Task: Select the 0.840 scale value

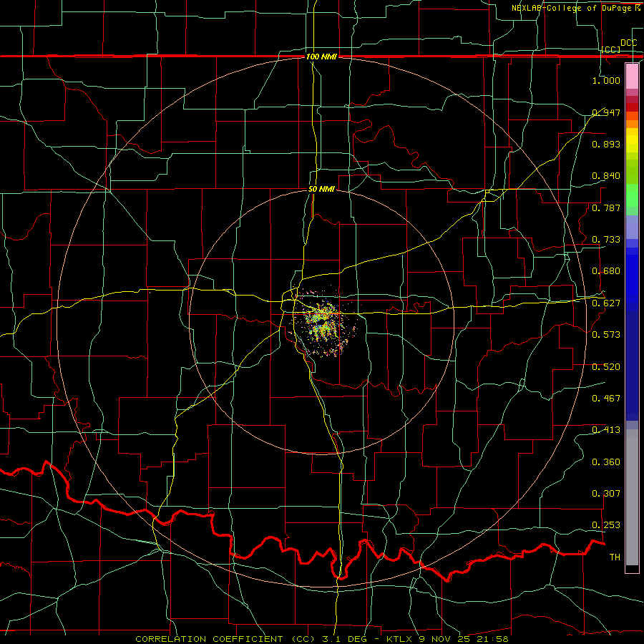Action: (606, 176)
